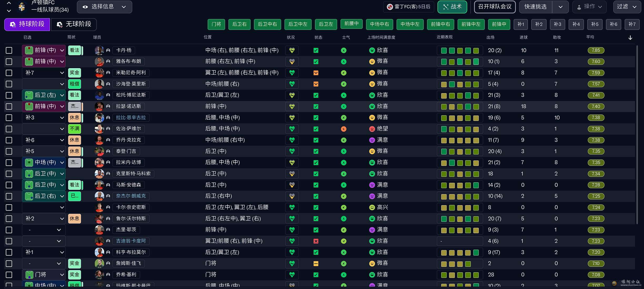Click the descending sort arrow above ratings column
The width and height of the screenshot is (644, 289).
630,38
